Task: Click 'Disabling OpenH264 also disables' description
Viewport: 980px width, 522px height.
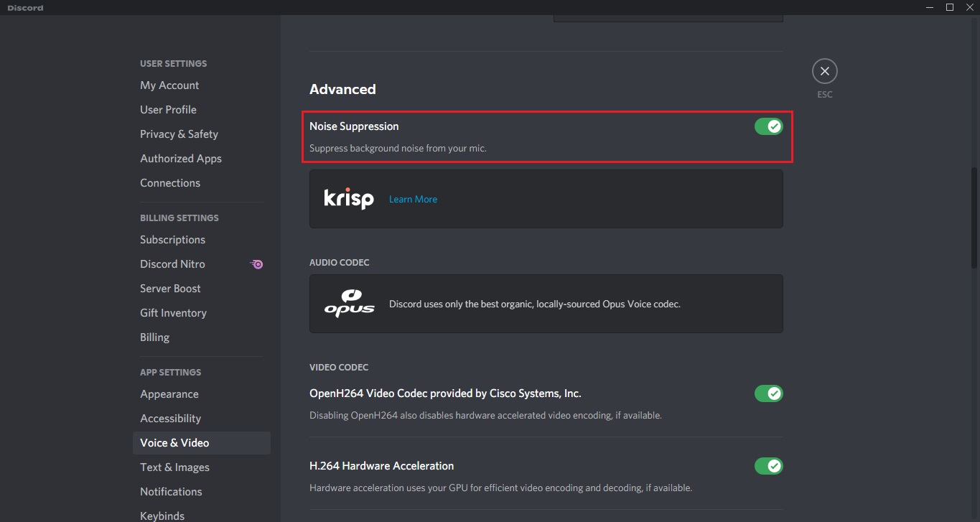Action: pyautogui.click(x=485, y=416)
